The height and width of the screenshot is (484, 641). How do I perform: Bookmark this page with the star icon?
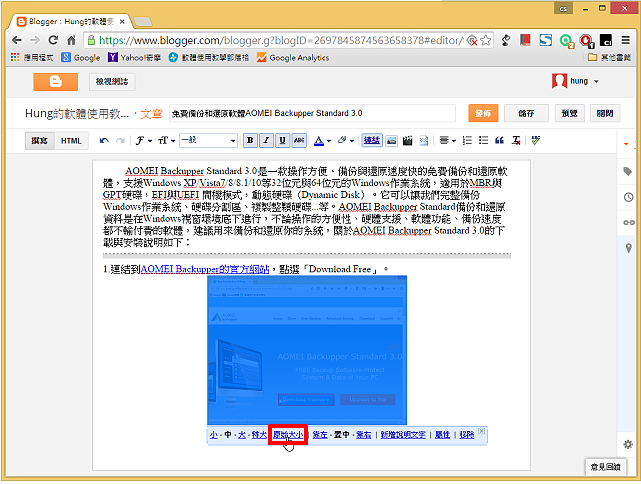(x=486, y=40)
